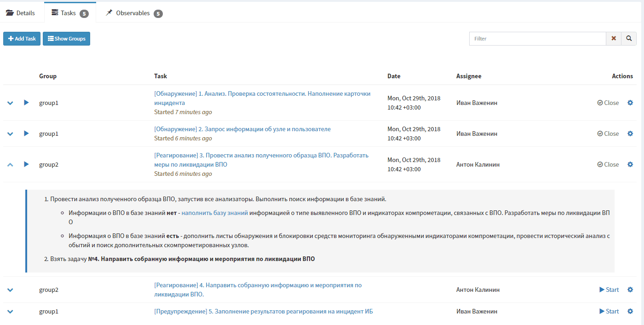Expand task 1 Анализ description chevron

tap(11, 103)
